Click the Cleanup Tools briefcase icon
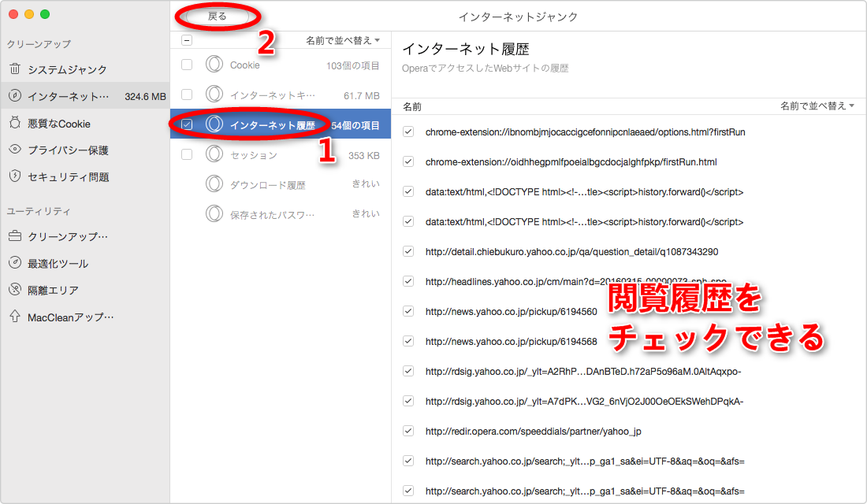 15,236
